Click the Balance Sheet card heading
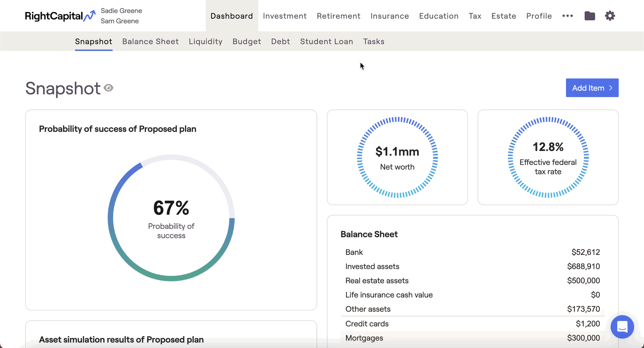Screen dimensions: 644x348 [369, 234]
